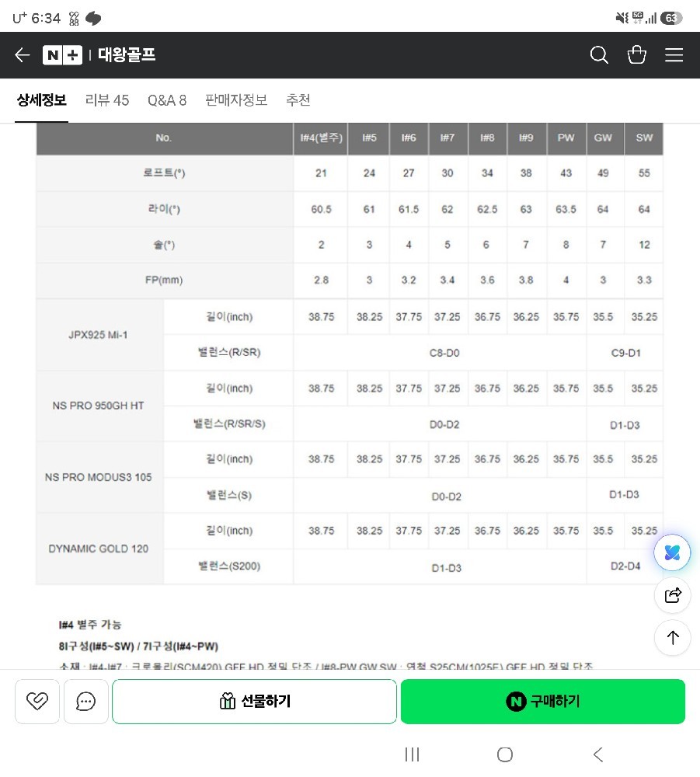Viewport: 700px width, 777px height.
Task: Tap the back arrow in the header
Action: coord(23,54)
